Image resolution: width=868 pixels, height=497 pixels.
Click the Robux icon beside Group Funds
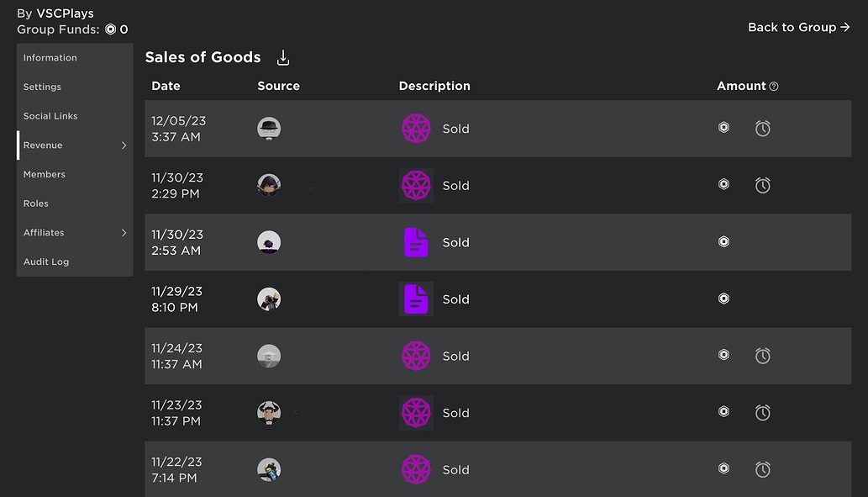[109, 29]
